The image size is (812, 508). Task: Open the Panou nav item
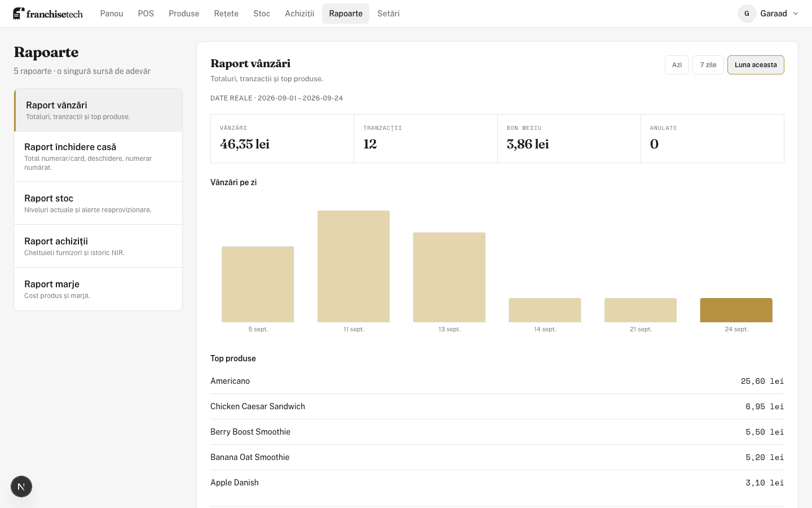[112, 14]
